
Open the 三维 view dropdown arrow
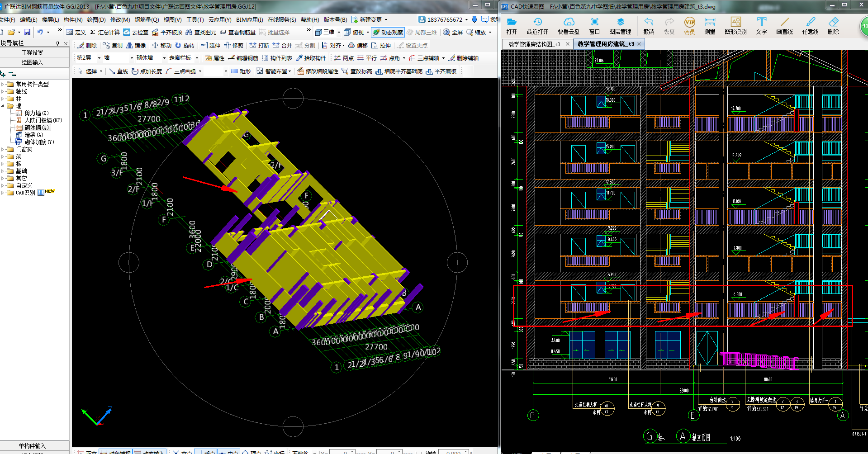coord(339,32)
